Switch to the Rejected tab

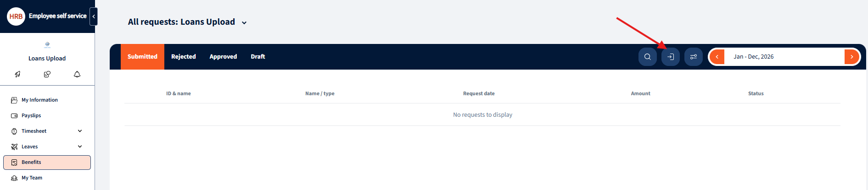[x=183, y=57]
